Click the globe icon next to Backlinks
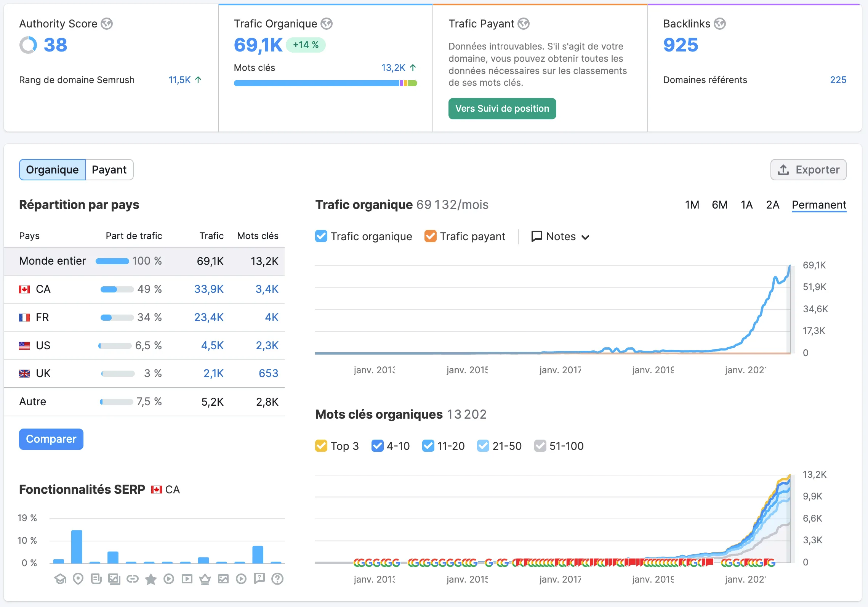868x607 pixels. click(719, 24)
